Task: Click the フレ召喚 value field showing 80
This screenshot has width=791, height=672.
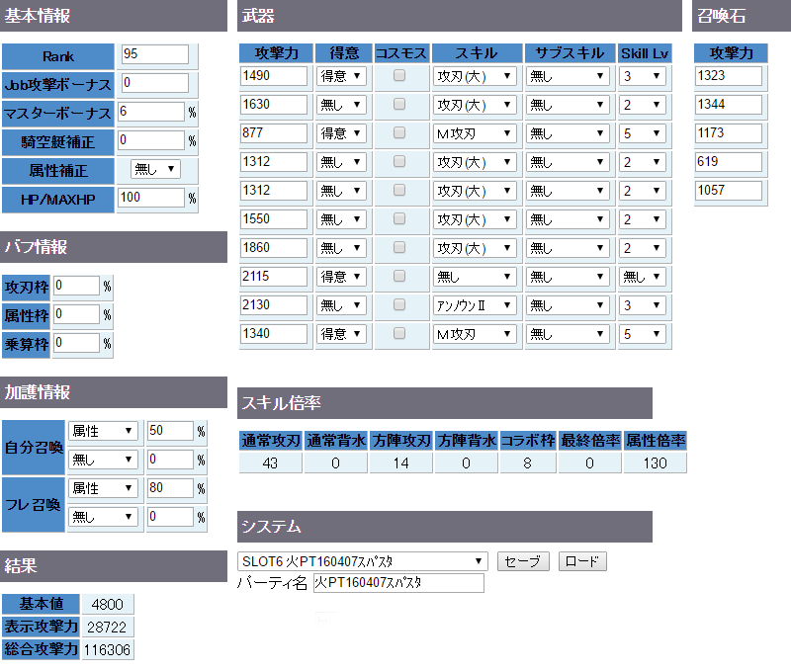Action: tap(170, 488)
